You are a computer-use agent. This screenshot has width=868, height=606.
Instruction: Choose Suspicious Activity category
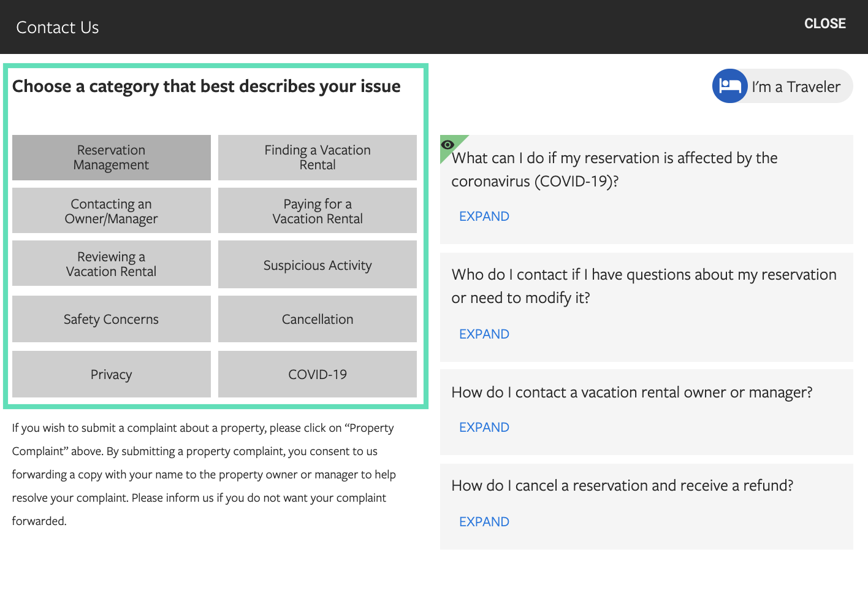(318, 264)
